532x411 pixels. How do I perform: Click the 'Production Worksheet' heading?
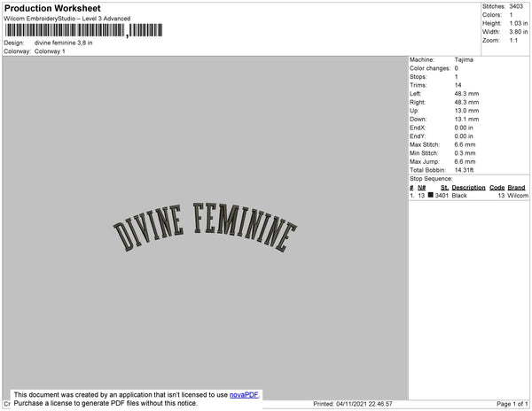tap(52, 8)
